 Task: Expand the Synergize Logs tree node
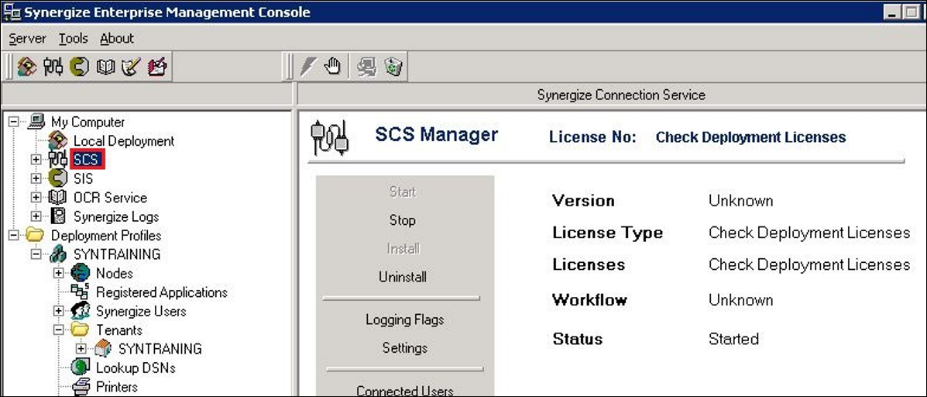(x=37, y=216)
